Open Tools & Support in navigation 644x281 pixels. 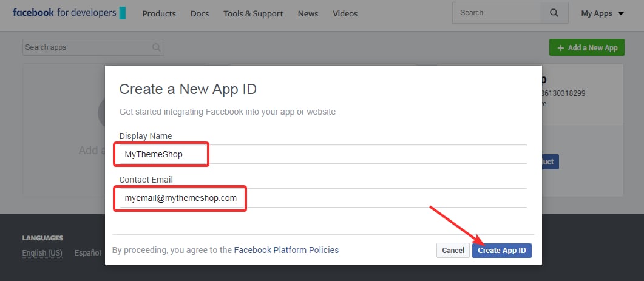253,13
